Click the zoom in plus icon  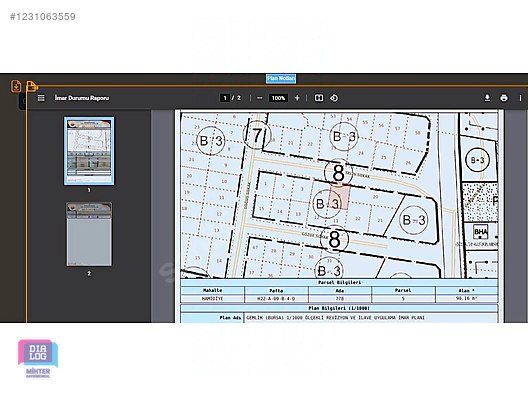click(297, 98)
